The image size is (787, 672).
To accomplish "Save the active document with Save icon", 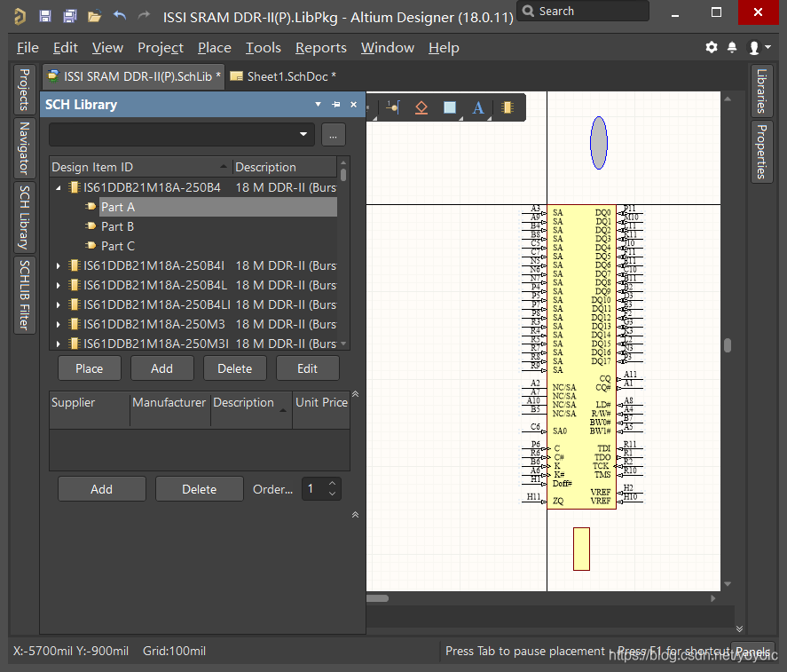I will [45, 16].
